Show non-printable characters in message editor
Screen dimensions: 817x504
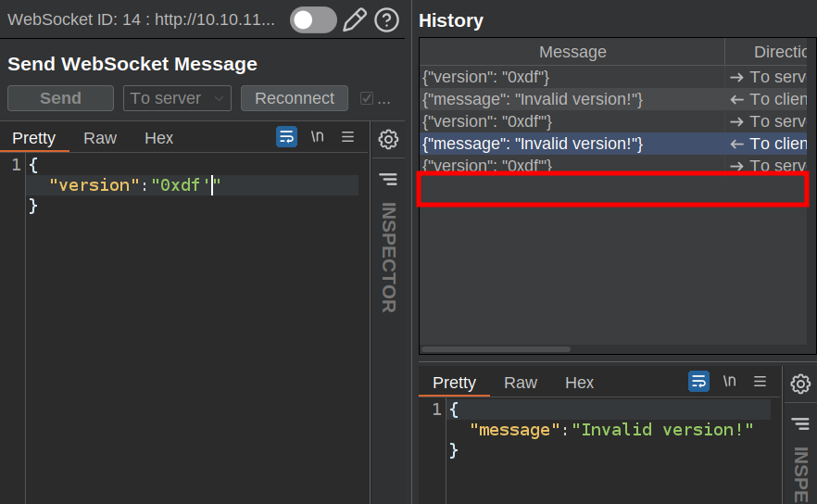point(317,137)
